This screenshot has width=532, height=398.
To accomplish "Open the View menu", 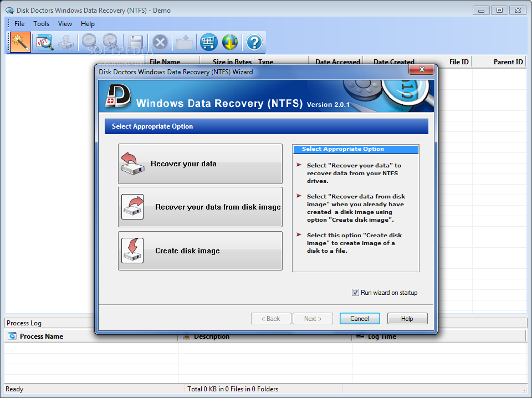I will click(65, 24).
